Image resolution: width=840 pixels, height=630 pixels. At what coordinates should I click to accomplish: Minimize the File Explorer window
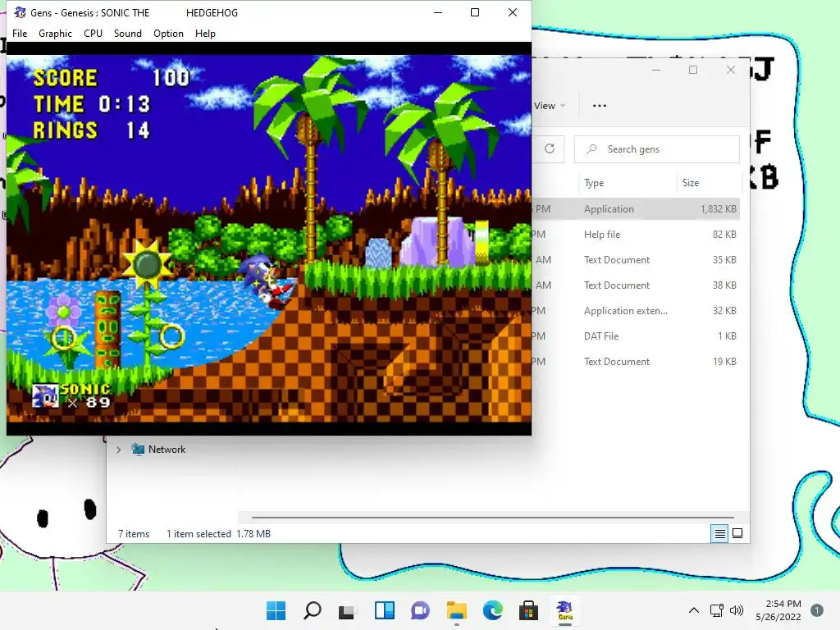656,71
